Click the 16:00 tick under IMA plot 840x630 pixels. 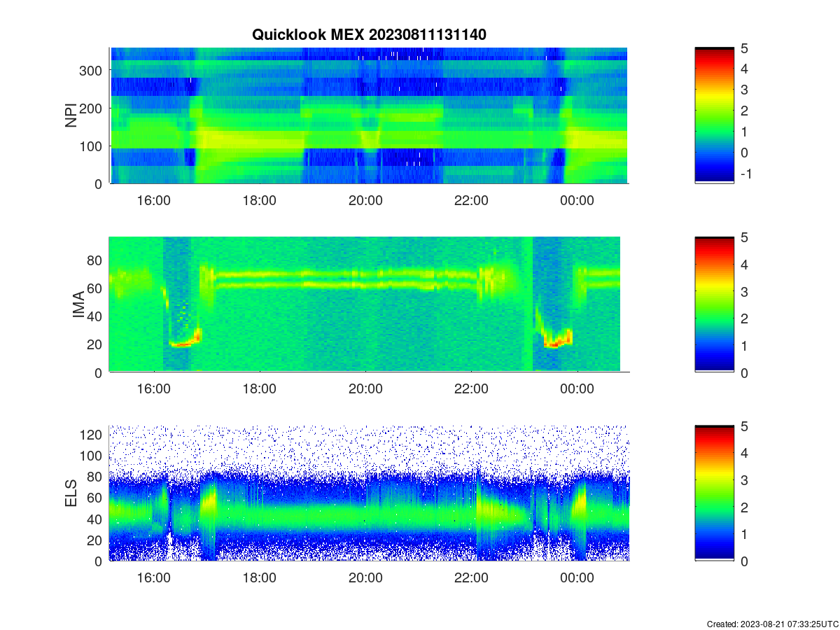(x=154, y=389)
